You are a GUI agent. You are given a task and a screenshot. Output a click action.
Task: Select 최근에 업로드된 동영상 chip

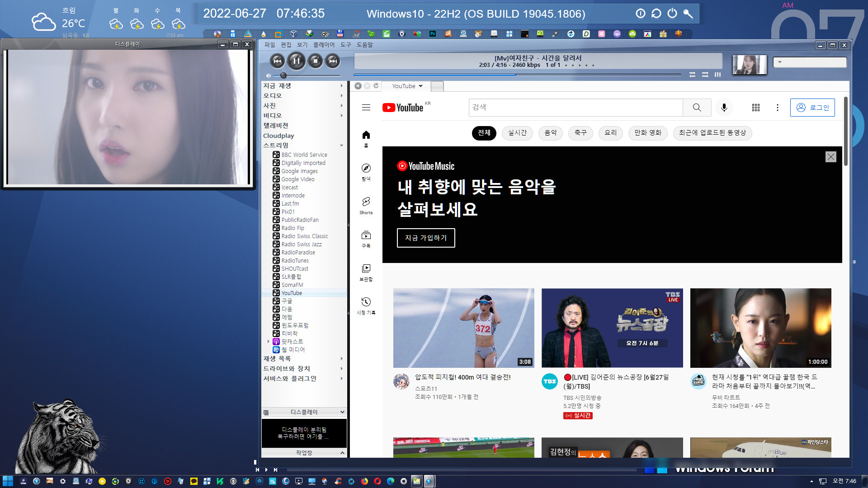712,133
